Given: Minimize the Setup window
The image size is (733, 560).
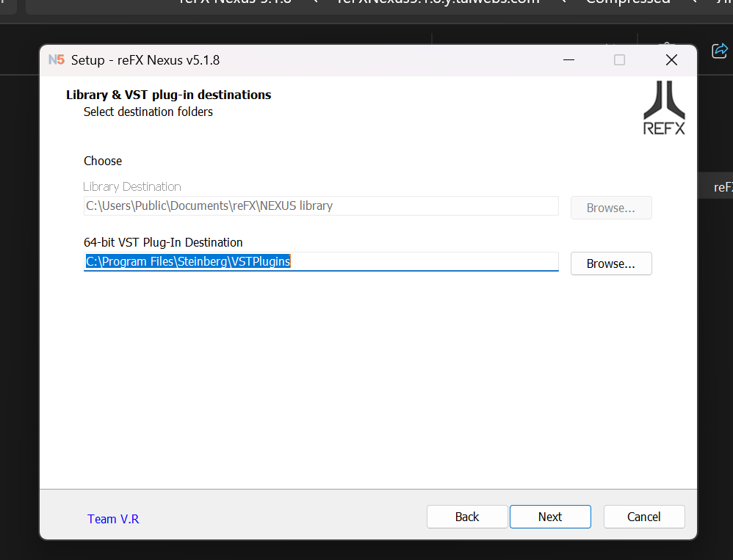Looking at the screenshot, I should 569,59.
